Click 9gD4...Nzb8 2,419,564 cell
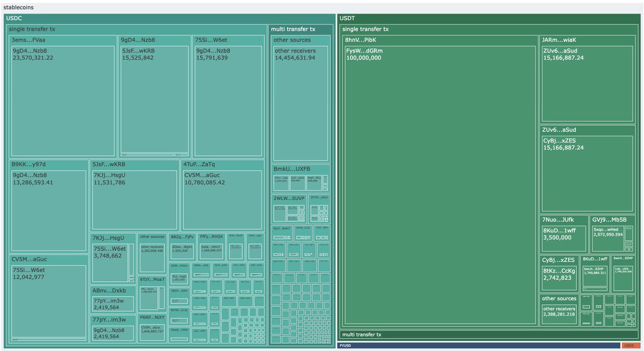The height and width of the screenshot is (351, 644). (x=113, y=333)
